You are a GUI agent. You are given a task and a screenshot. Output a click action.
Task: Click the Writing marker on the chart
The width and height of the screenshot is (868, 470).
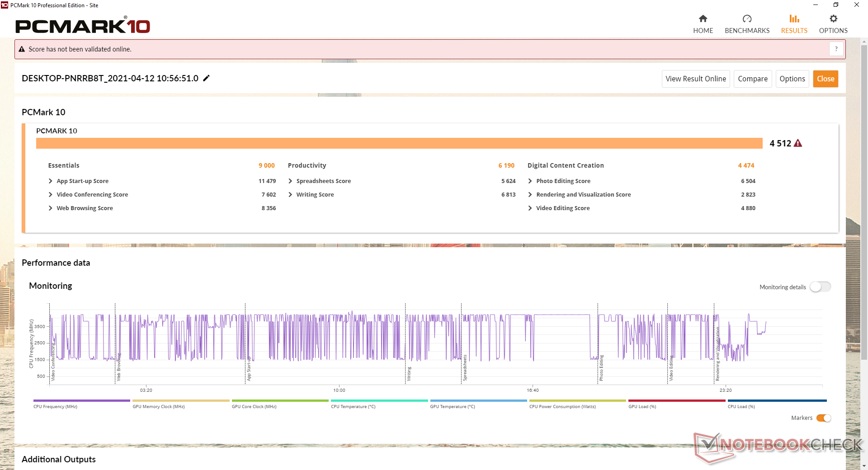coord(409,374)
